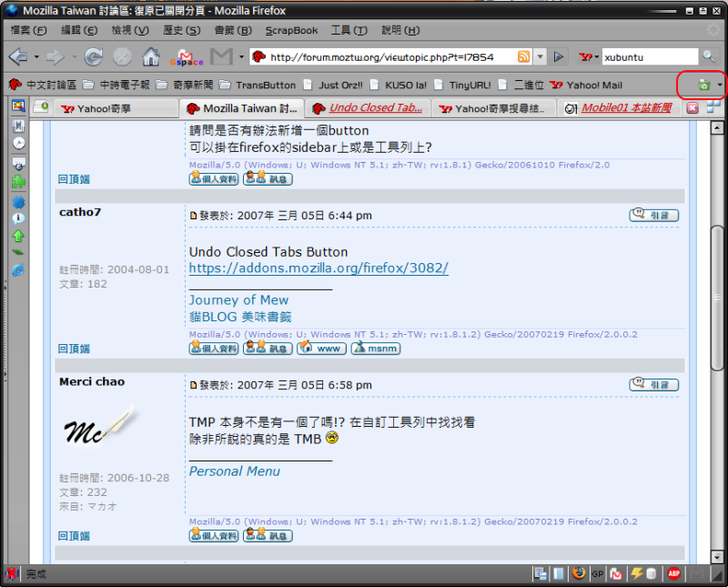Image resolution: width=728 pixels, height=587 pixels.
Task: Click msnm button under catho7 post
Action: [x=376, y=348]
